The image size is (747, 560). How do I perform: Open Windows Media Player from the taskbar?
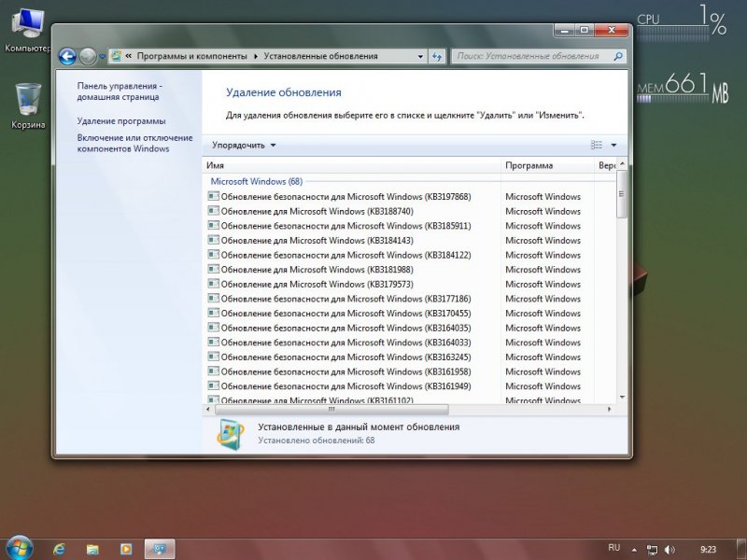(x=126, y=549)
